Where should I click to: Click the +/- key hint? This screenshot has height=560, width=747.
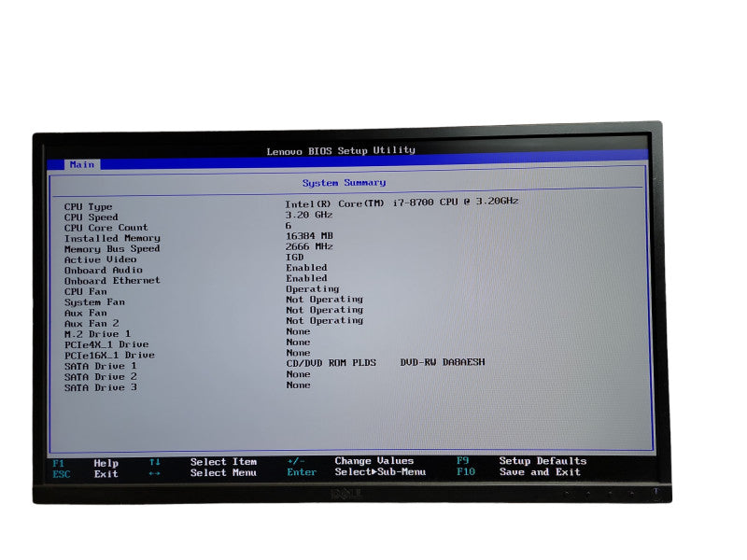tap(296, 461)
